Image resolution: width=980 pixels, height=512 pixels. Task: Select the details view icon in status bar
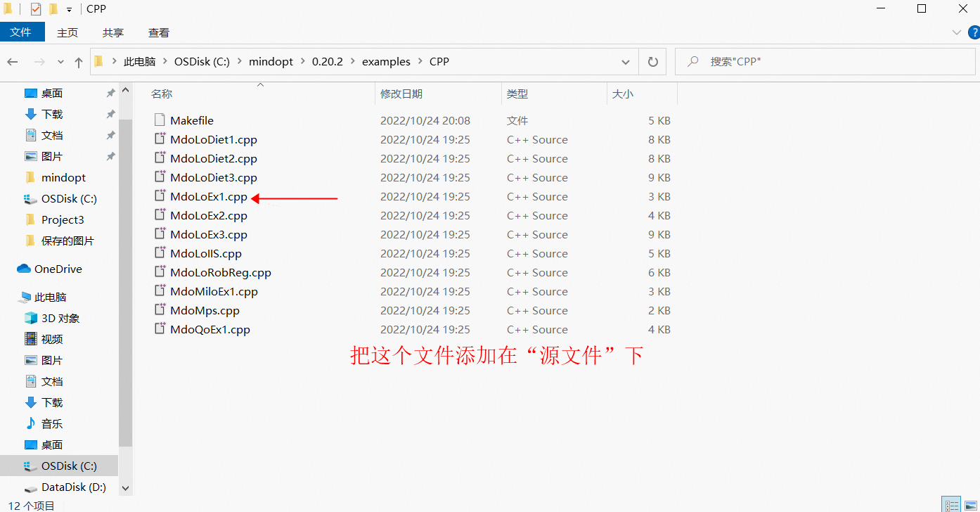(951, 504)
